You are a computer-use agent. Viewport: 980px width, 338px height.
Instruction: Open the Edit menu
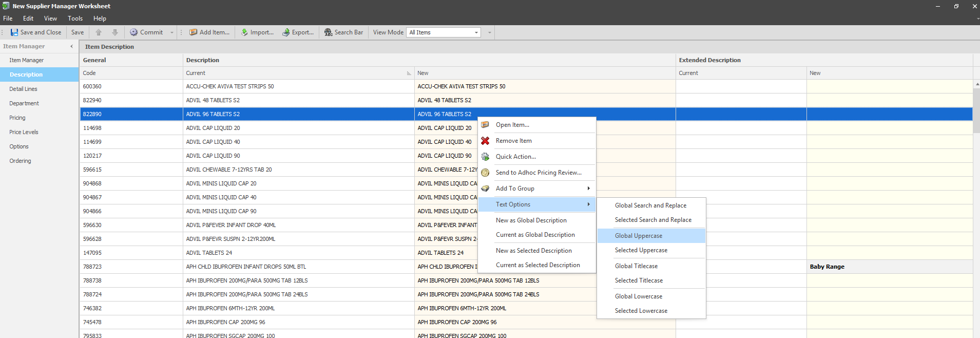(28, 18)
